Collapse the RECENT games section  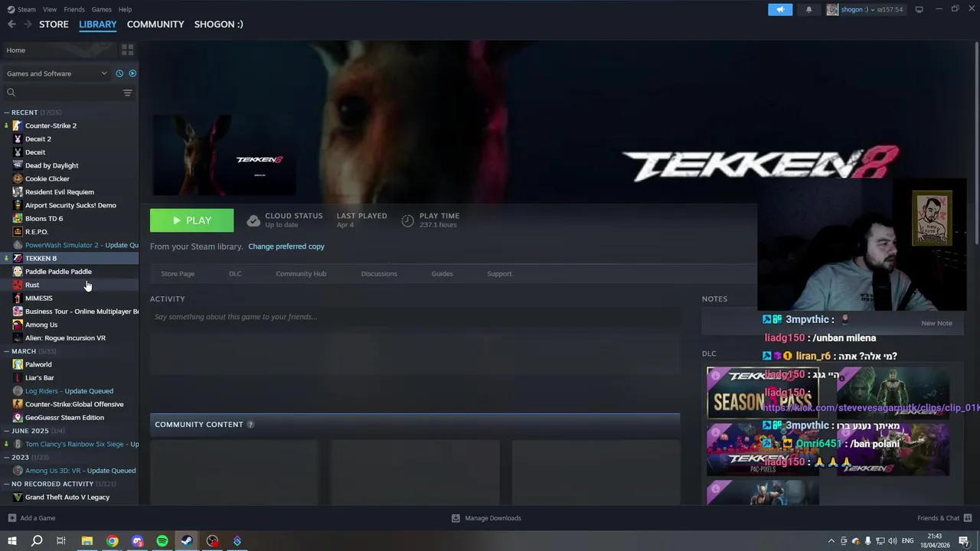tap(6, 112)
